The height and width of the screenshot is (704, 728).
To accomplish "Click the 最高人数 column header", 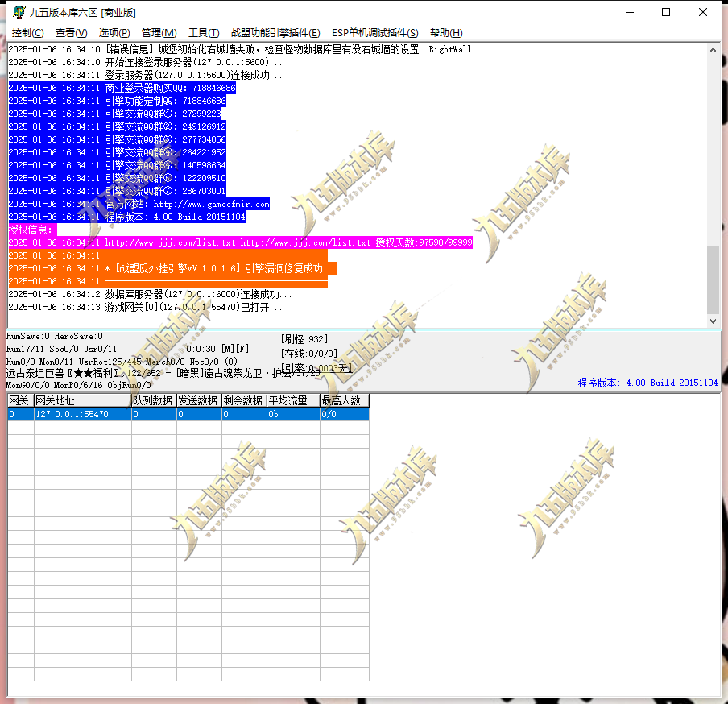I will coord(344,400).
